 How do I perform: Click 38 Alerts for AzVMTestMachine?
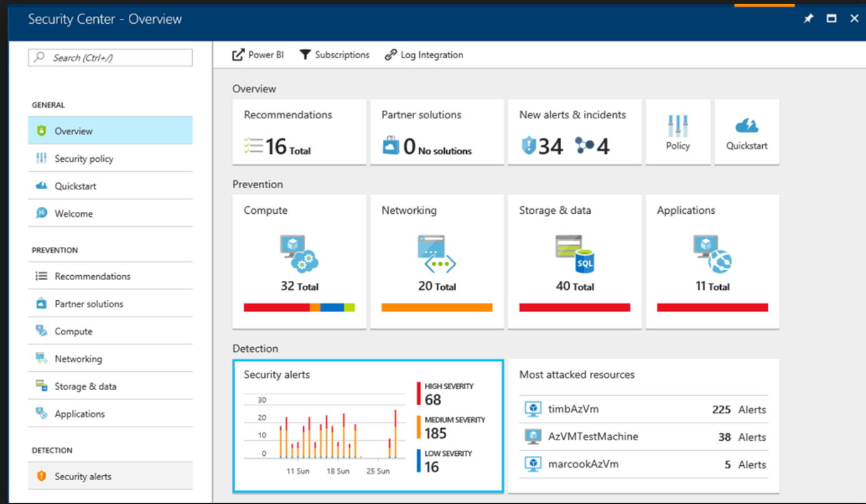[742, 437]
